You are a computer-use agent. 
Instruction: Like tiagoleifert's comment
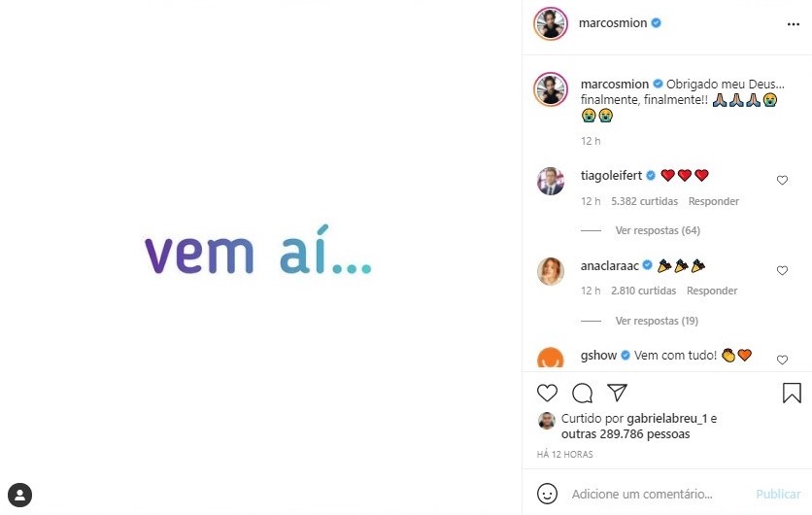tap(782, 181)
